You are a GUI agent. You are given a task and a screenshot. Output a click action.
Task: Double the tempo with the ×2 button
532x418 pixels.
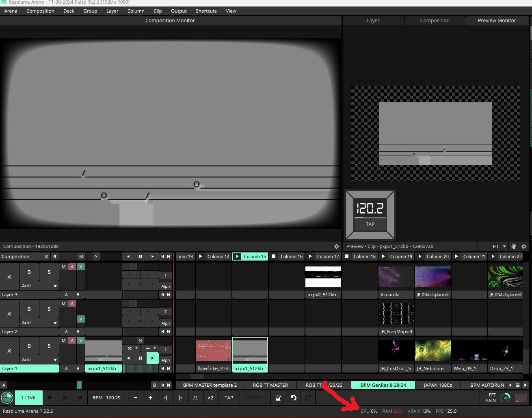[x=210, y=398]
